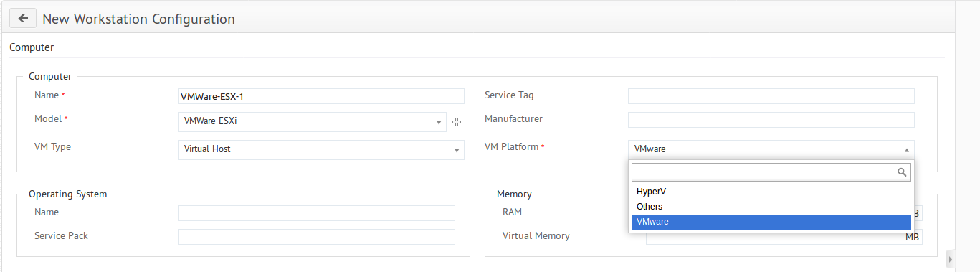The width and height of the screenshot is (980, 272).
Task: Click the Virtual Memory MB field
Action: 784,237
